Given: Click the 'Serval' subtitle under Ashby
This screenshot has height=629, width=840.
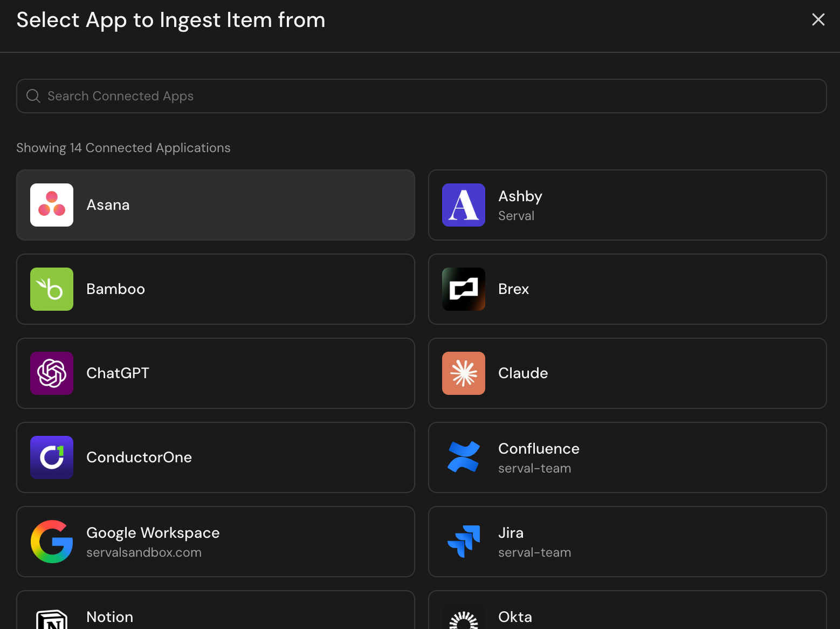Looking at the screenshot, I should point(516,216).
